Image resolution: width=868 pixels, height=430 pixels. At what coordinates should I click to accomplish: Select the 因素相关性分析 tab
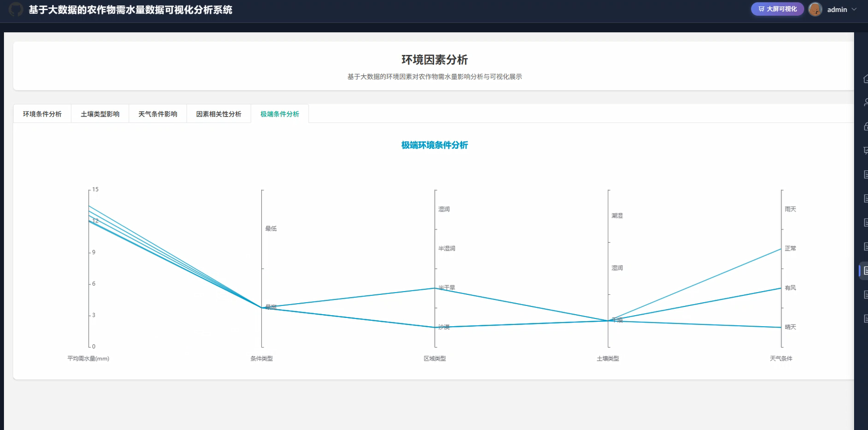(x=219, y=114)
